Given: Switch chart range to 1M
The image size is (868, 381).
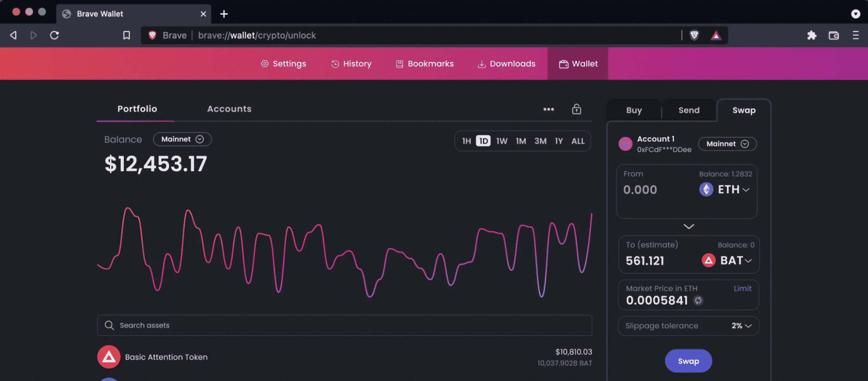Looking at the screenshot, I should pyautogui.click(x=521, y=141).
